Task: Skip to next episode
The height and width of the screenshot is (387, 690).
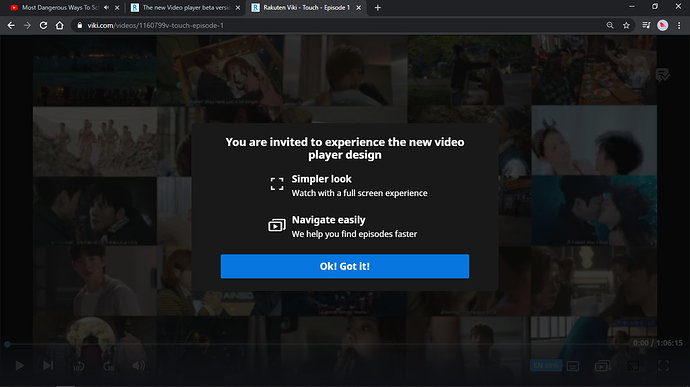Action: point(48,365)
